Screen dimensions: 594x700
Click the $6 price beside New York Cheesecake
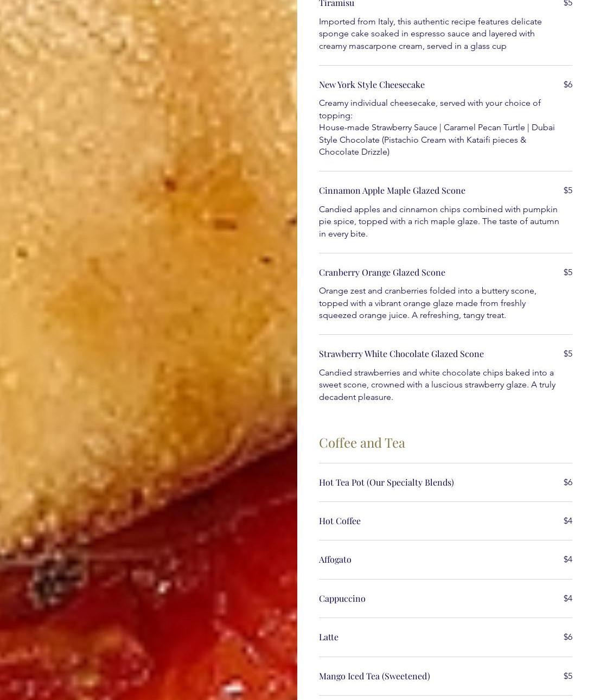pyautogui.click(x=568, y=85)
